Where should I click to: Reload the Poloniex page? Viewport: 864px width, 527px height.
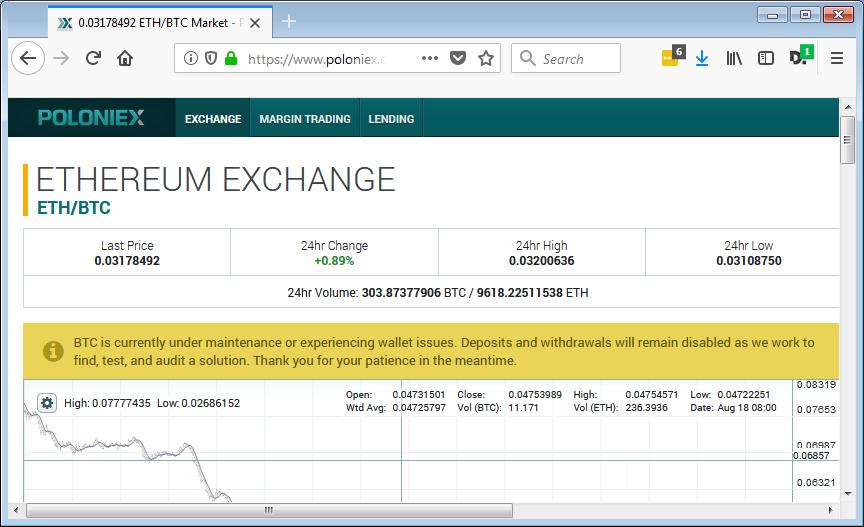93,58
